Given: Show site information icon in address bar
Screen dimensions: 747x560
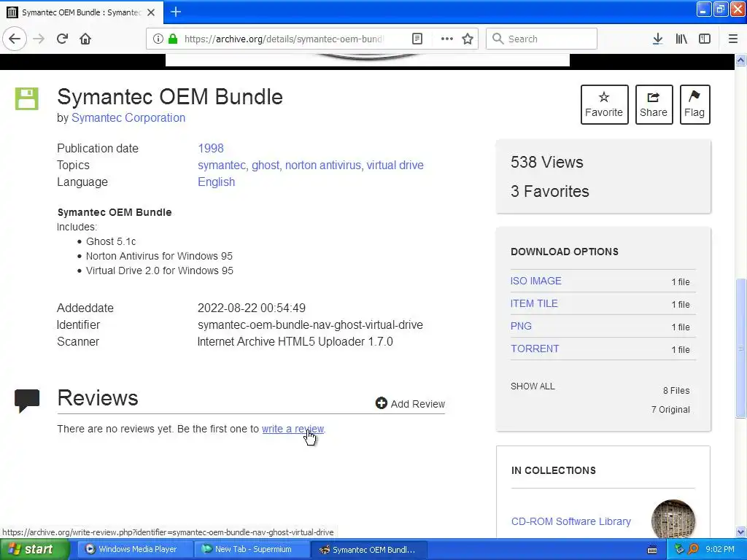Looking at the screenshot, I should point(158,39).
